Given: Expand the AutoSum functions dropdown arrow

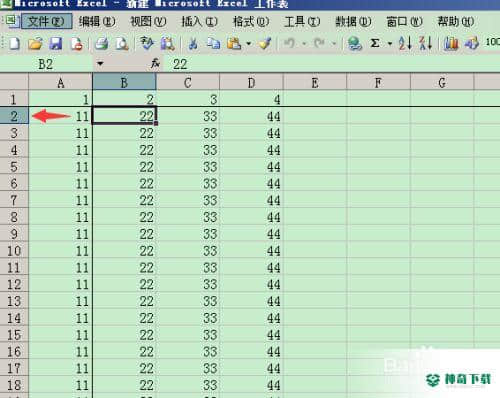Looking at the screenshot, I should 390,44.
